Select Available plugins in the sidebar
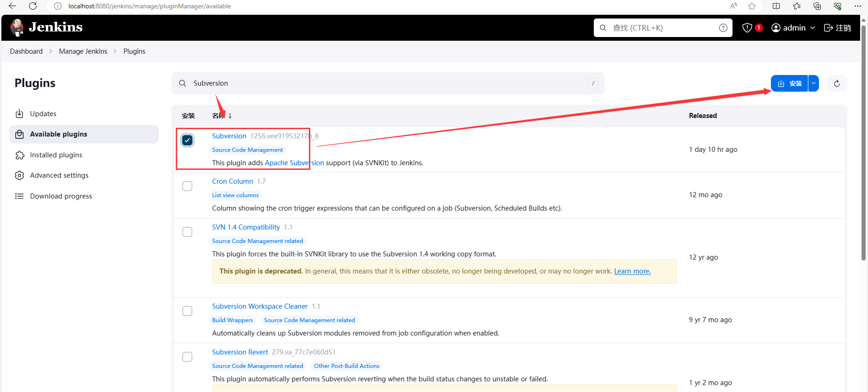Screen dimensions: 868x392 (84, 134)
